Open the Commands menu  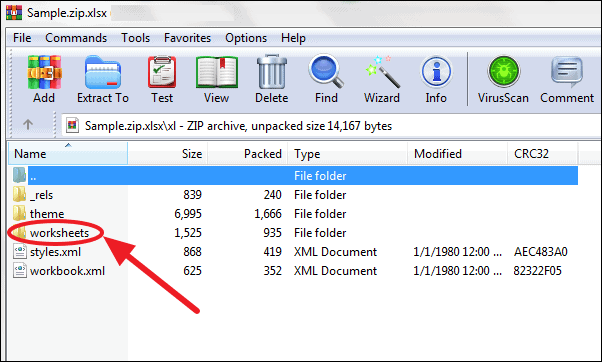(76, 38)
